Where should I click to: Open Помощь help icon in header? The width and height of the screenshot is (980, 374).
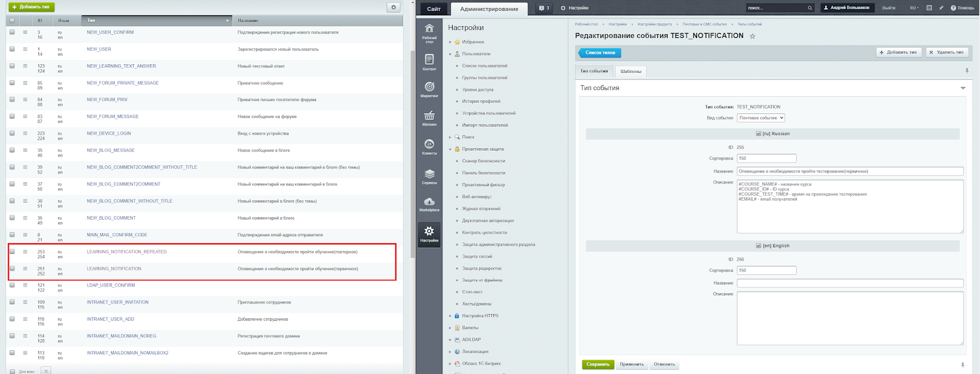pos(962,8)
